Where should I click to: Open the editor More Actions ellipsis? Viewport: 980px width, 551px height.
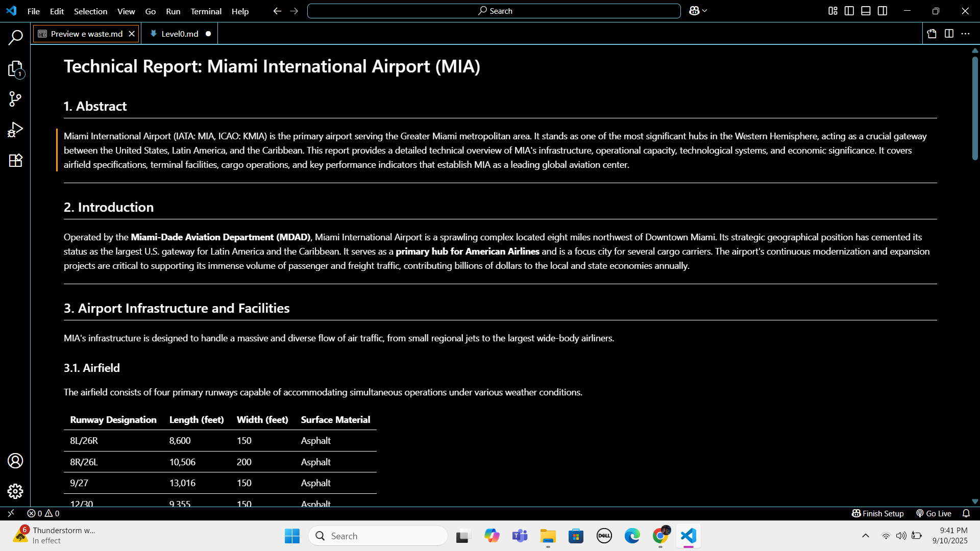(x=965, y=34)
